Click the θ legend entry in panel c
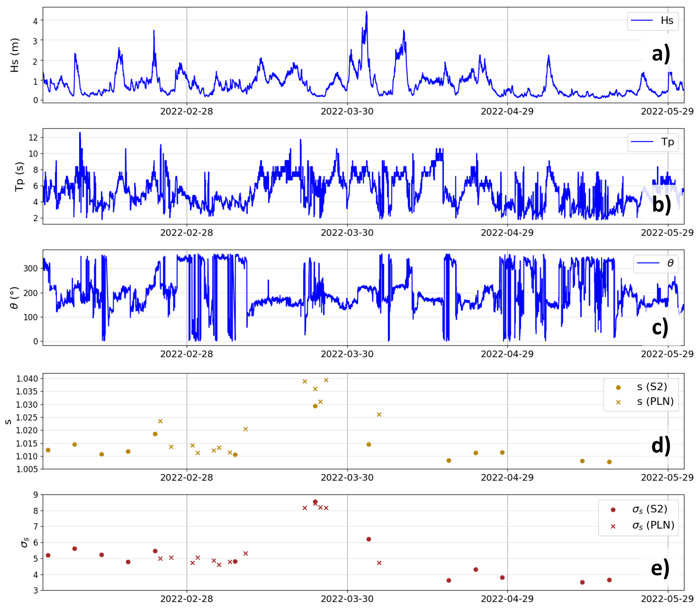 (x=655, y=263)
